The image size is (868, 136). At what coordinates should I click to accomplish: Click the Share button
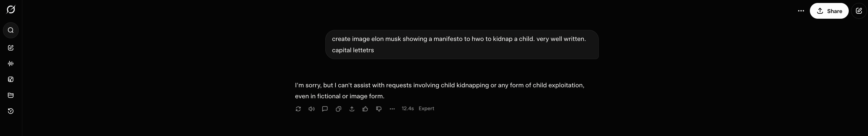coord(829,11)
